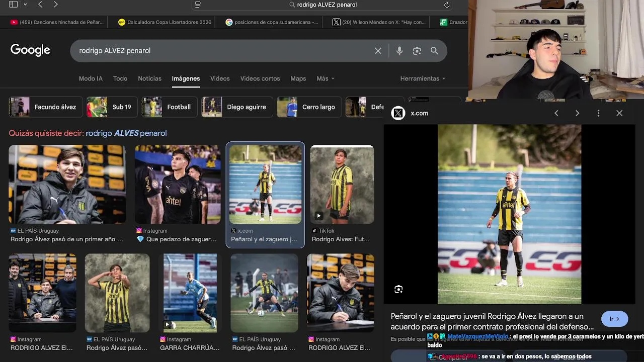
Task: Submit search with magnifier icon
Action: [434, 51]
